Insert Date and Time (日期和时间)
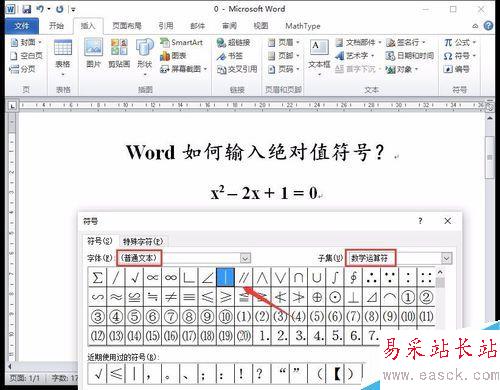500x390 pixels. 410,56
